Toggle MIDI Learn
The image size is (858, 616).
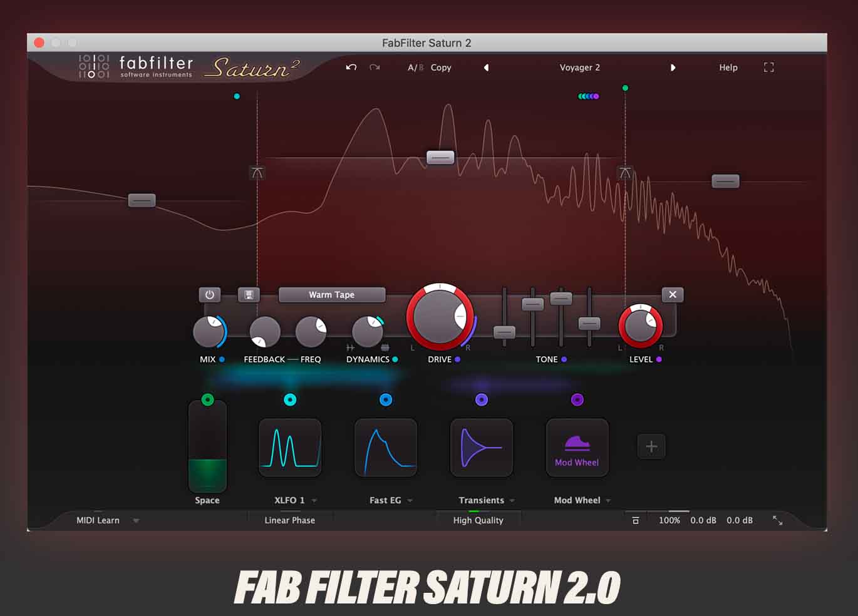[x=98, y=520]
